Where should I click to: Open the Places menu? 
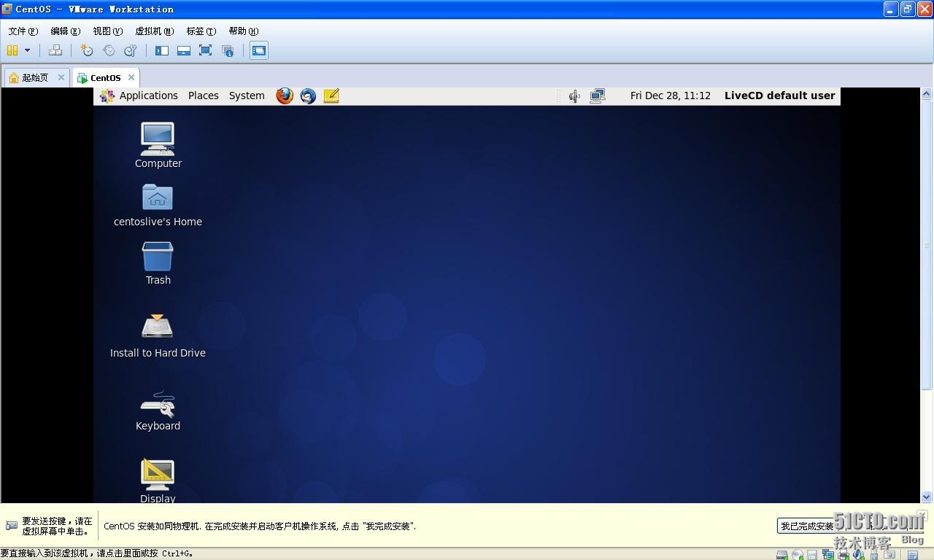pos(204,96)
